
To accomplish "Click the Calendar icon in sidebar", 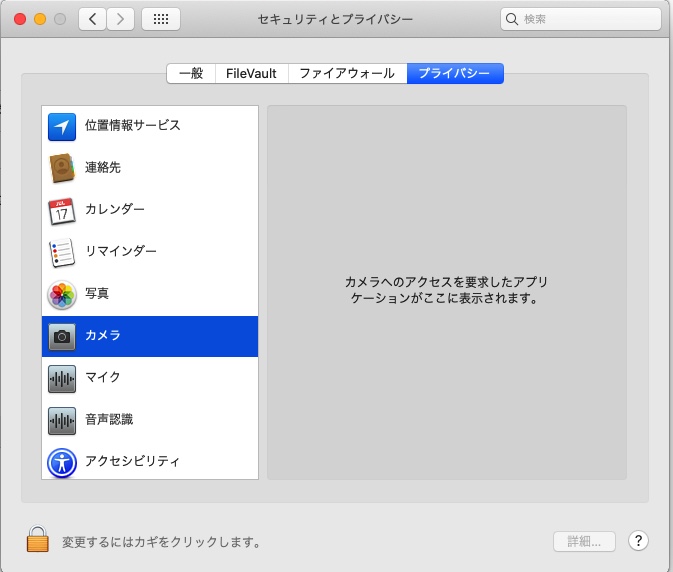I will tap(62, 210).
